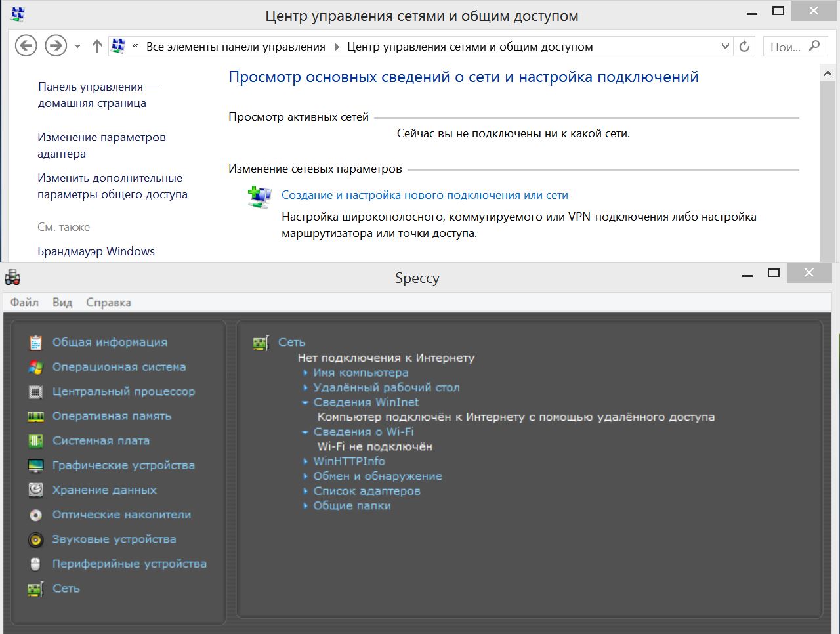Go up one level with the up arrow
840x634 pixels.
pyautogui.click(x=97, y=46)
